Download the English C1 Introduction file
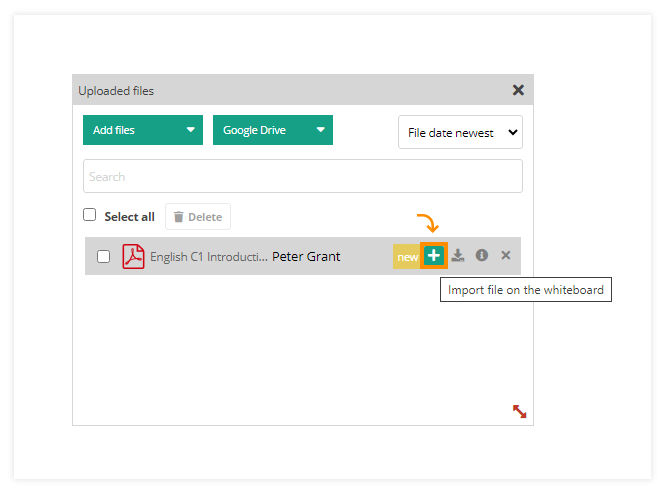The width and height of the screenshot is (665, 494). click(458, 256)
